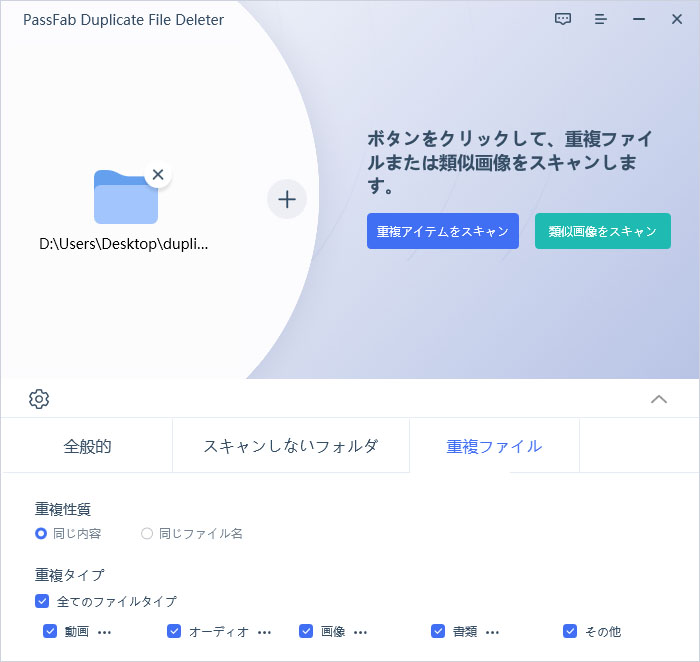Viewport: 700px width, 662px height.
Task: Open the 重複ファイル tab
Action: coord(494,447)
